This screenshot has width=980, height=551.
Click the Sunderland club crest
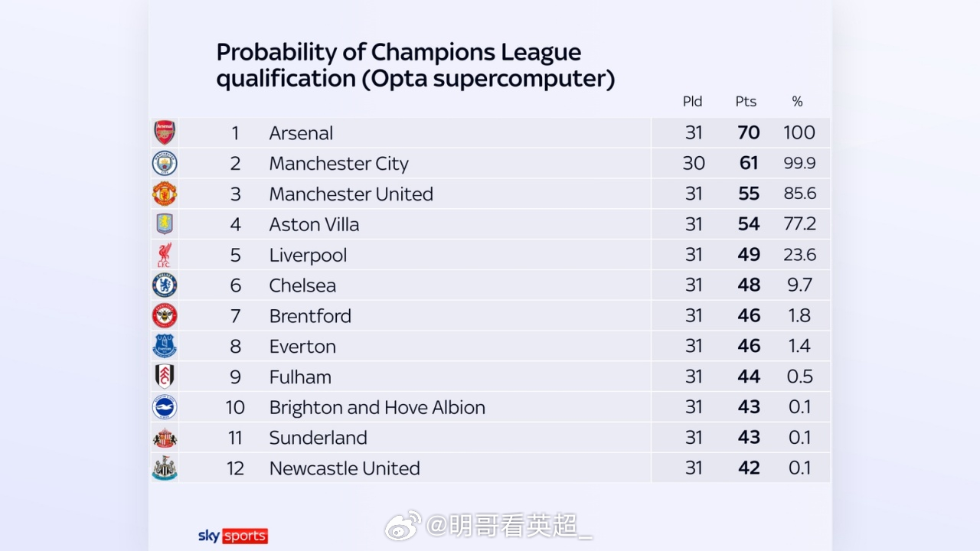tap(165, 438)
